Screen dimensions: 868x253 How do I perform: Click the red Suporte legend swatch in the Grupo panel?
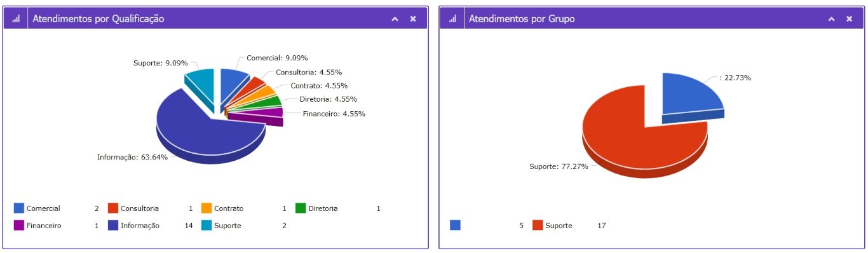click(538, 225)
